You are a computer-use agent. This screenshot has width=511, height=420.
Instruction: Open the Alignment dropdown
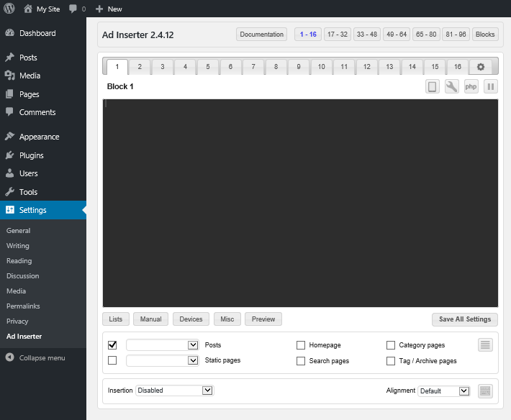tap(444, 391)
